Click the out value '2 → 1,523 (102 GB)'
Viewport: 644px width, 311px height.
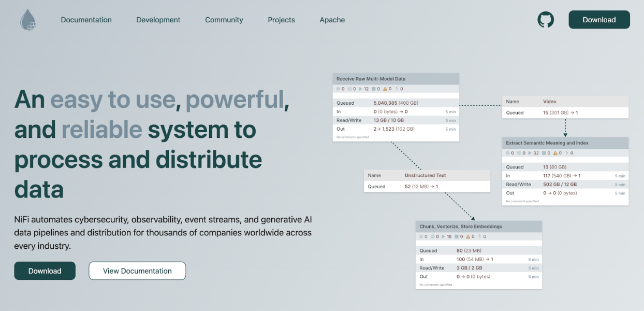pyautogui.click(x=394, y=129)
